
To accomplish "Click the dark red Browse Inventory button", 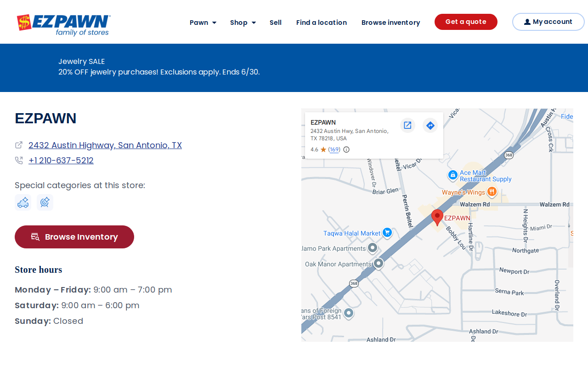I will (74, 237).
